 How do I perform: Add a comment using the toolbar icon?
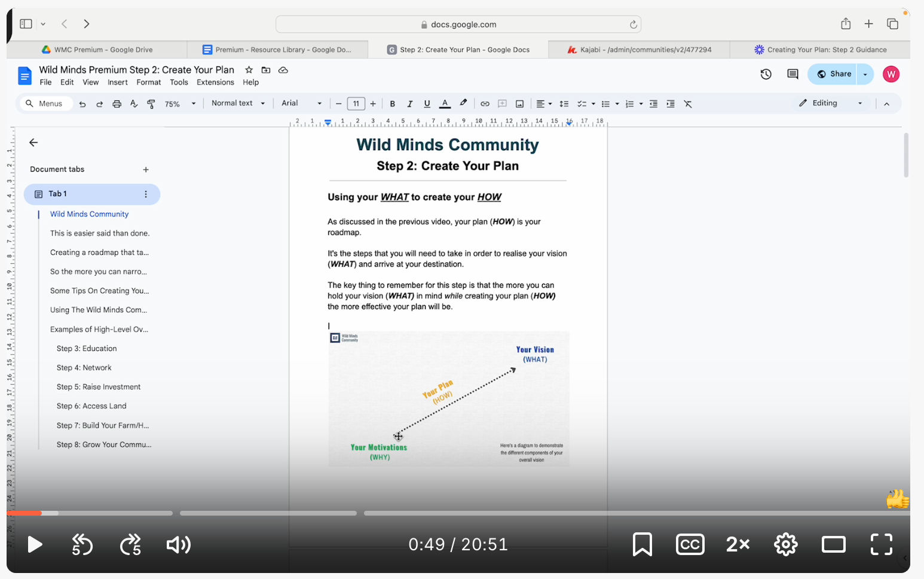(x=503, y=104)
